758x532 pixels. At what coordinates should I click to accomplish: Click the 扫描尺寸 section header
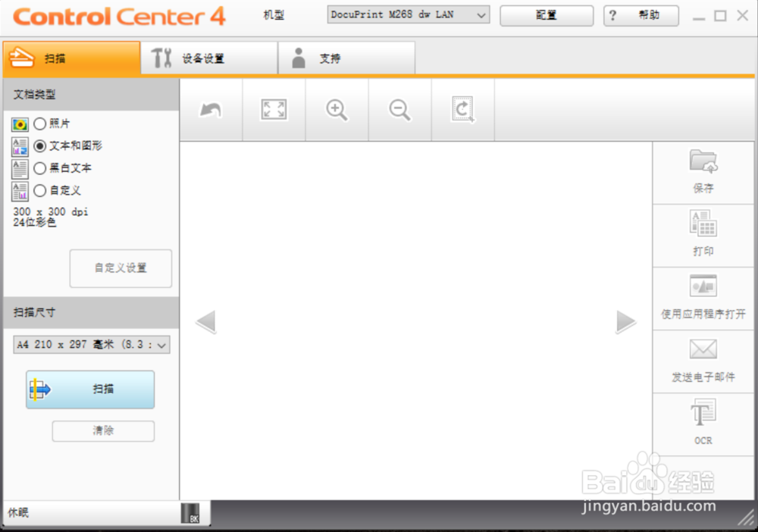pyautogui.click(x=92, y=313)
